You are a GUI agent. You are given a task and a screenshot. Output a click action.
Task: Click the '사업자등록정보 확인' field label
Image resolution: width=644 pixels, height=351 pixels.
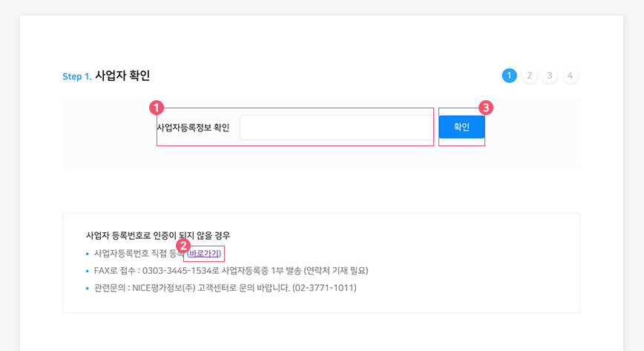tap(193, 128)
